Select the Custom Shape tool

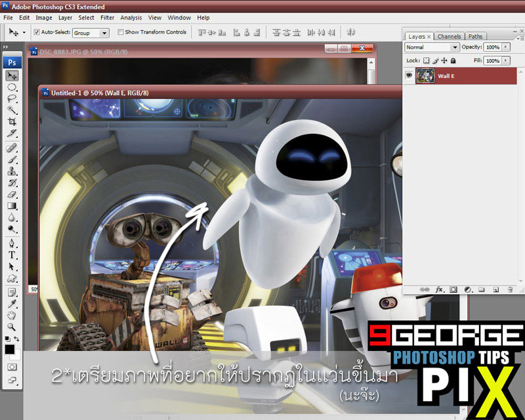pos(12,278)
